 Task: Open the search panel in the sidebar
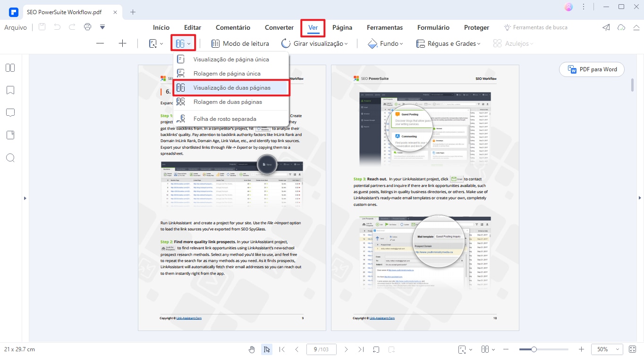click(10, 158)
